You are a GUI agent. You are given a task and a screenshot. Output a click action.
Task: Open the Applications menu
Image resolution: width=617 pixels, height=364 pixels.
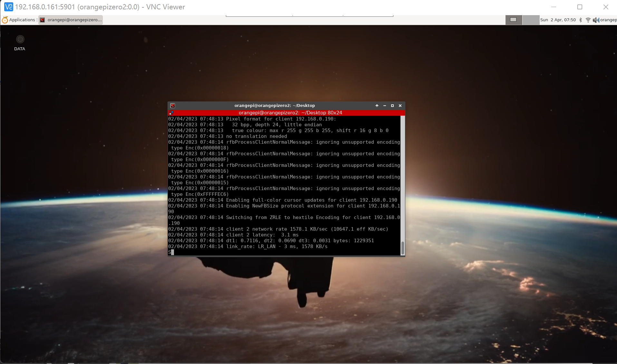(x=22, y=20)
